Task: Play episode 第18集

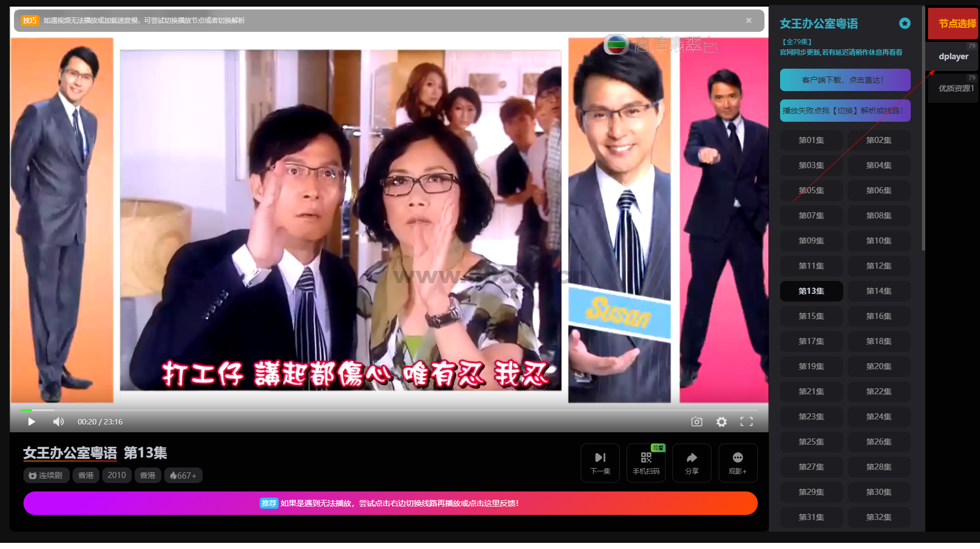Action: tap(879, 341)
